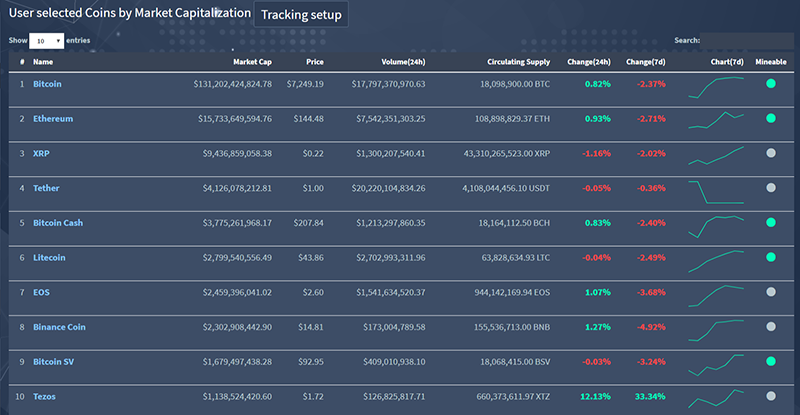Viewport: 800px width, 415px height.
Task: Click EOS's gray mineable indicator
Action: point(771,291)
